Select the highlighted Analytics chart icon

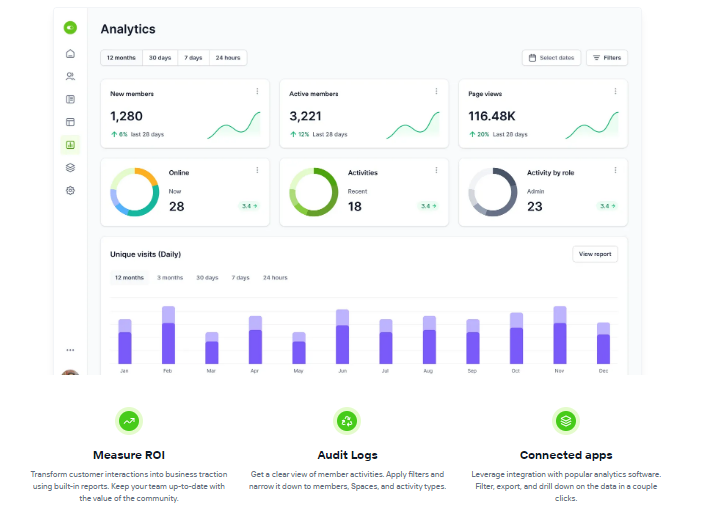pos(70,145)
